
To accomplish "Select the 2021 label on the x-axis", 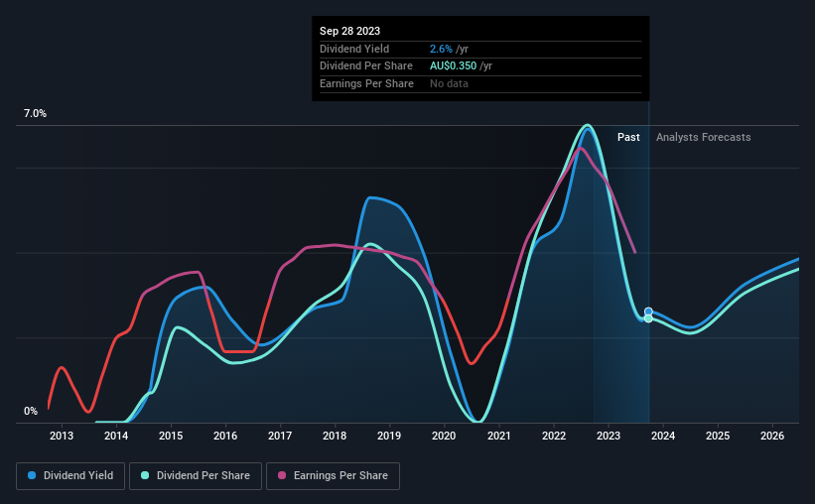I will pos(498,436).
